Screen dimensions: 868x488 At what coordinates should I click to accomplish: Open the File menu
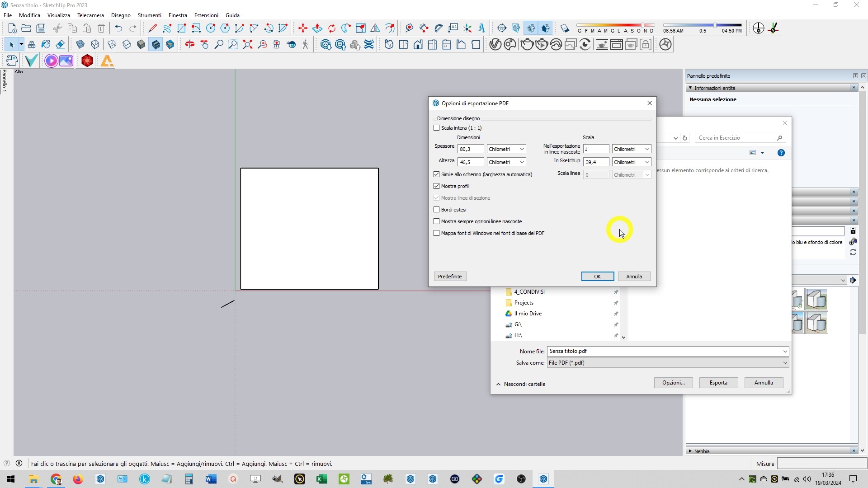tap(8, 15)
